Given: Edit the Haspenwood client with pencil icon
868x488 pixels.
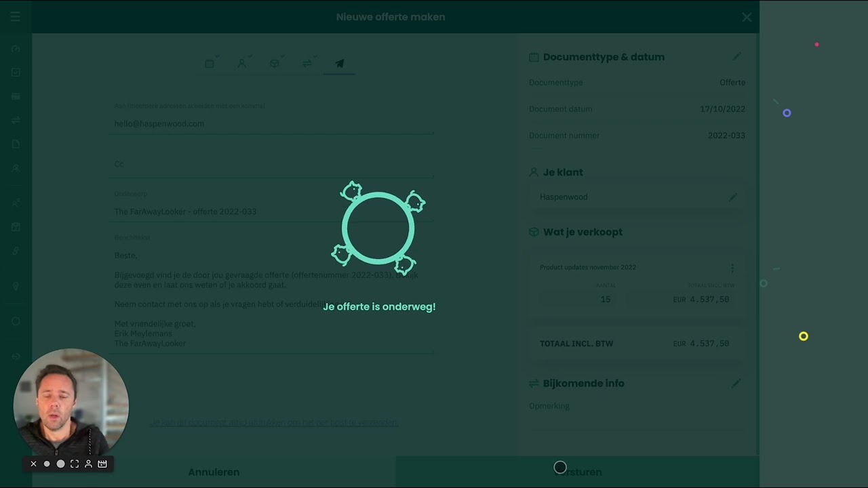Looking at the screenshot, I should tap(732, 197).
